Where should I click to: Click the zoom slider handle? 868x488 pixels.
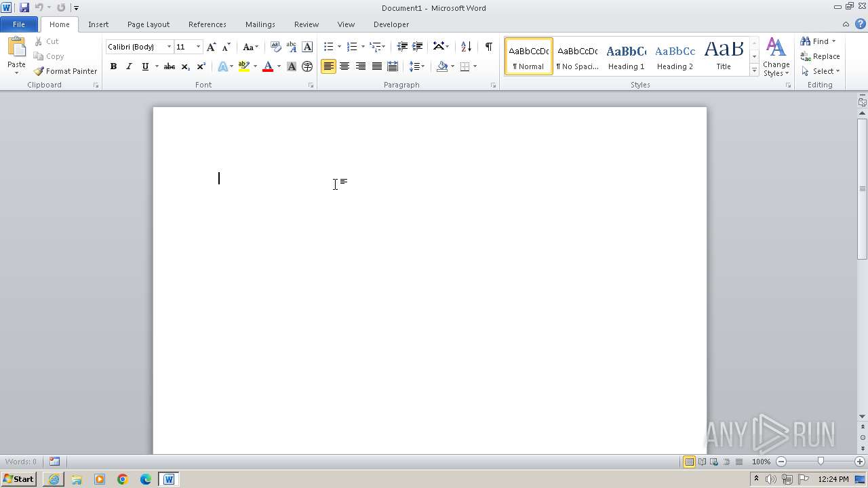pyautogui.click(x=821, y=462)
